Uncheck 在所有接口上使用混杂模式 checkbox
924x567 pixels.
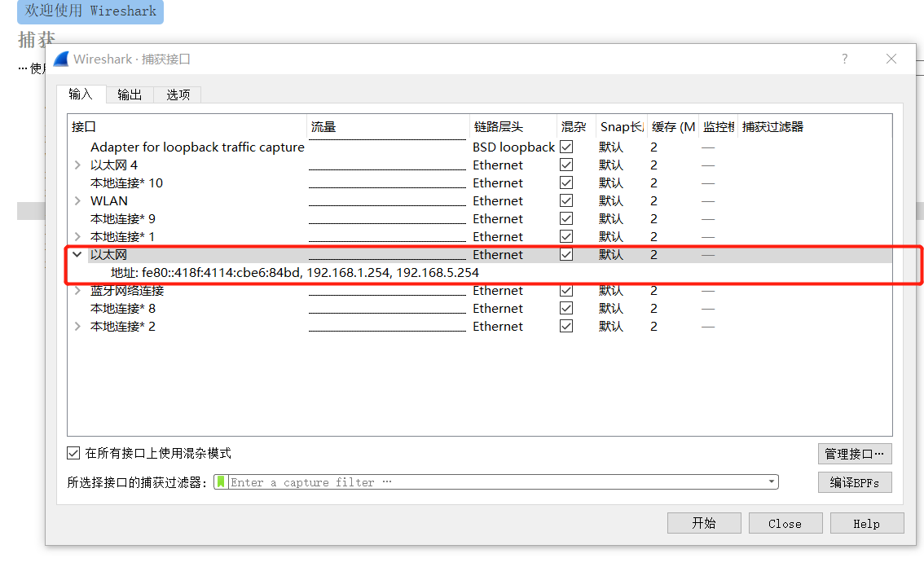[73, 453]
